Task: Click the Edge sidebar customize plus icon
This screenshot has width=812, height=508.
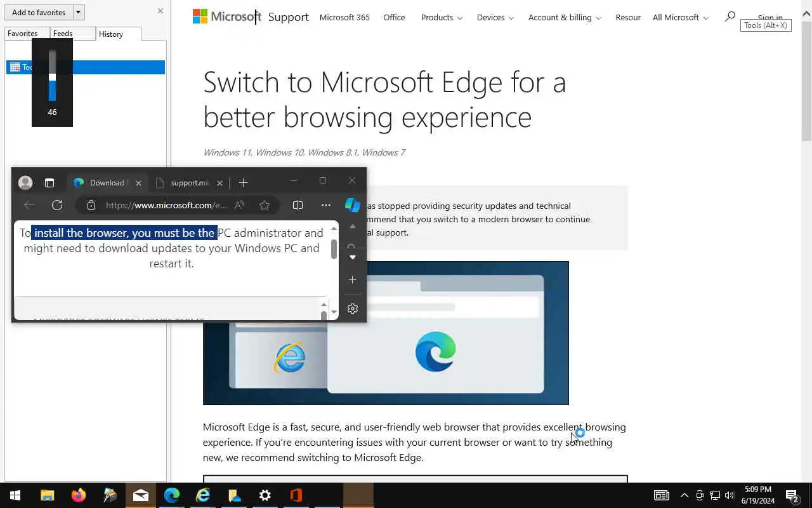Action: pos(353,279)
